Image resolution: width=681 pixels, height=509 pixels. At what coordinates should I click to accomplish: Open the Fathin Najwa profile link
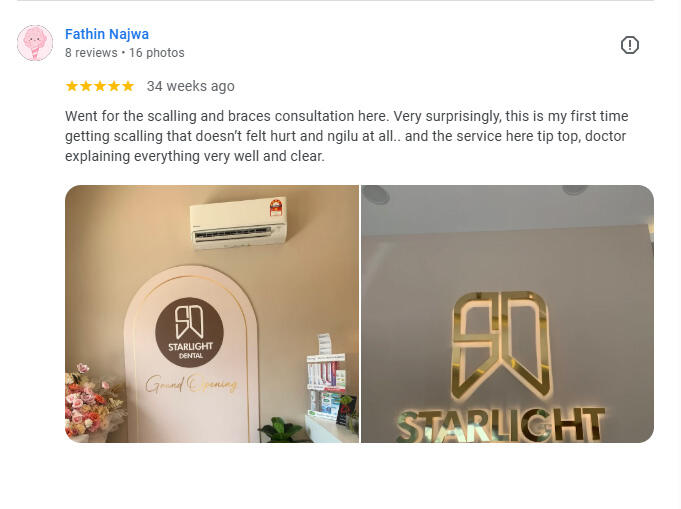click(107, 34)
